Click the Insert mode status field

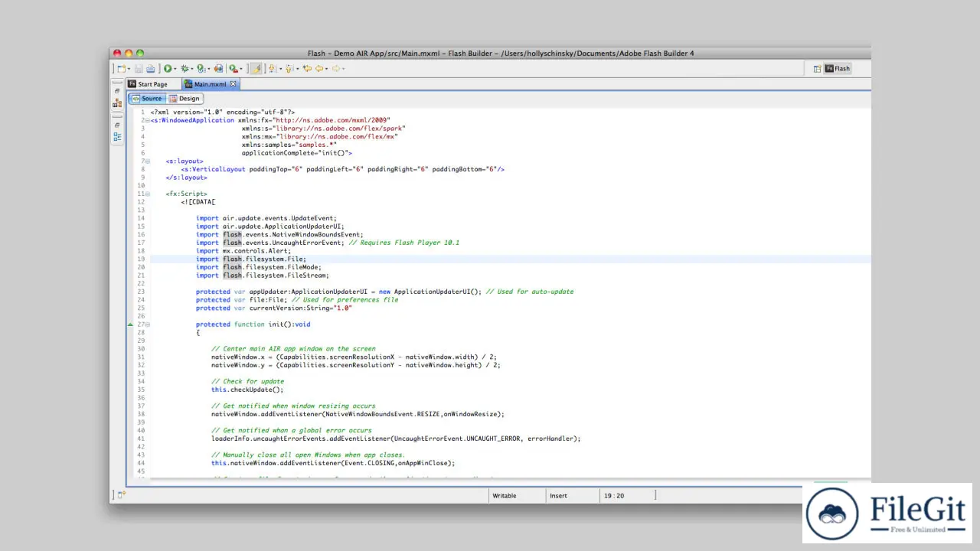572,496
